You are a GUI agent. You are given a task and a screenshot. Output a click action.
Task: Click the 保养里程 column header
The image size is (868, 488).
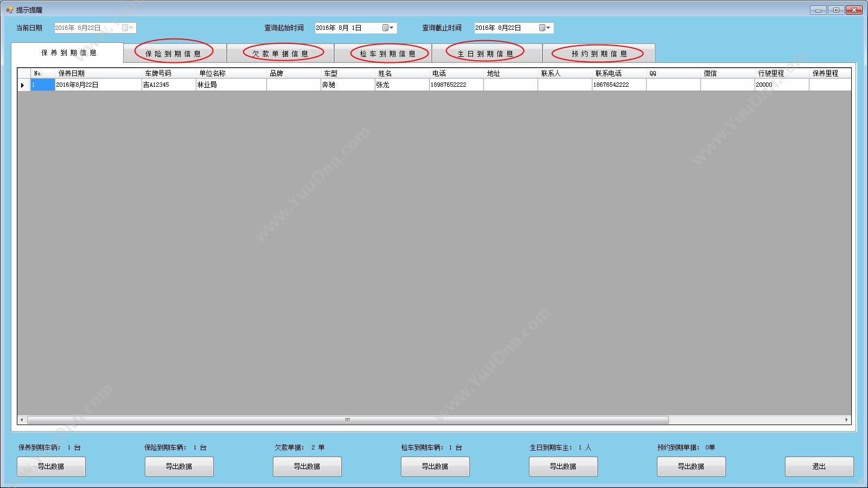pyautogui.click(x=830, y=73)
